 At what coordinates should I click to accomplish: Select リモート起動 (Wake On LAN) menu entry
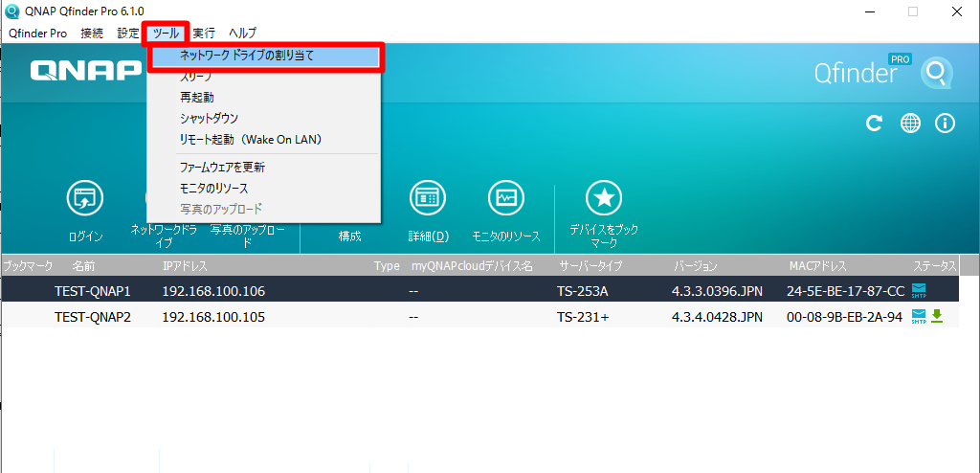tap(250, 140)
